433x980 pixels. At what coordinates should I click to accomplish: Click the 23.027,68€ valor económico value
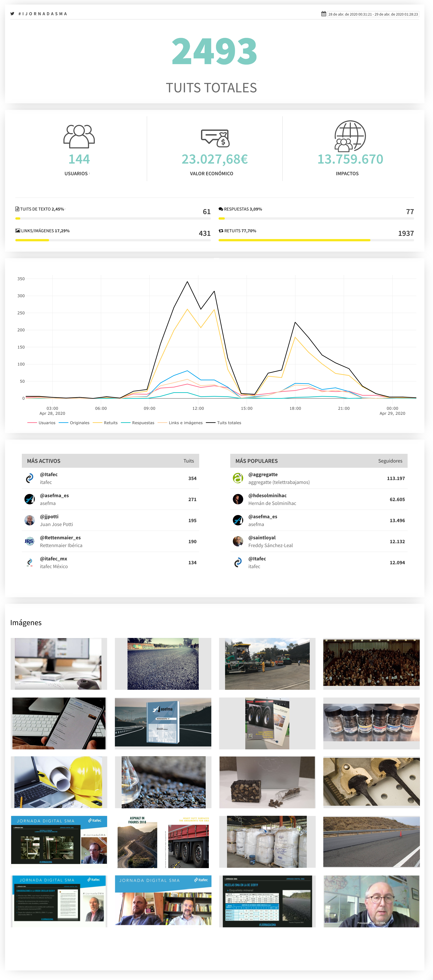215,159
